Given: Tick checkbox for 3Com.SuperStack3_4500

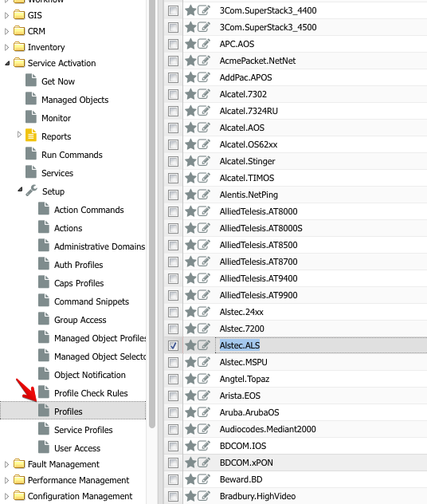Looking at the screenshot, I should click(x=173, y=27).
